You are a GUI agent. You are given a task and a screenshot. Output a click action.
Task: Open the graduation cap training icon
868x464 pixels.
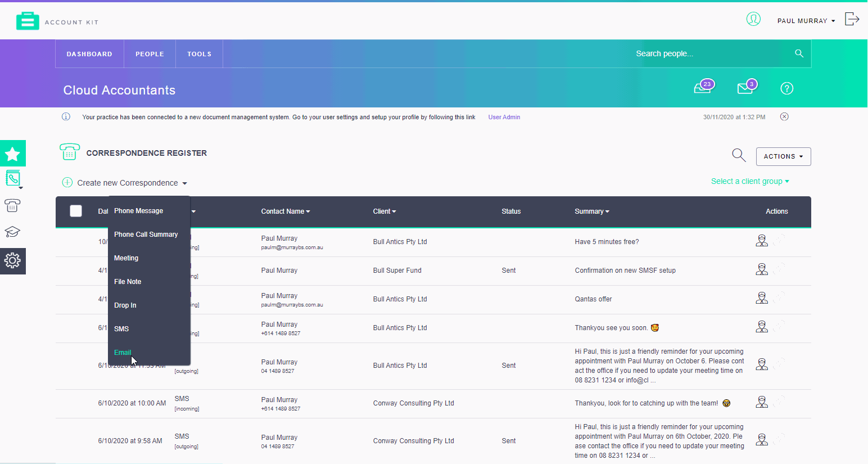coord(12,232)
